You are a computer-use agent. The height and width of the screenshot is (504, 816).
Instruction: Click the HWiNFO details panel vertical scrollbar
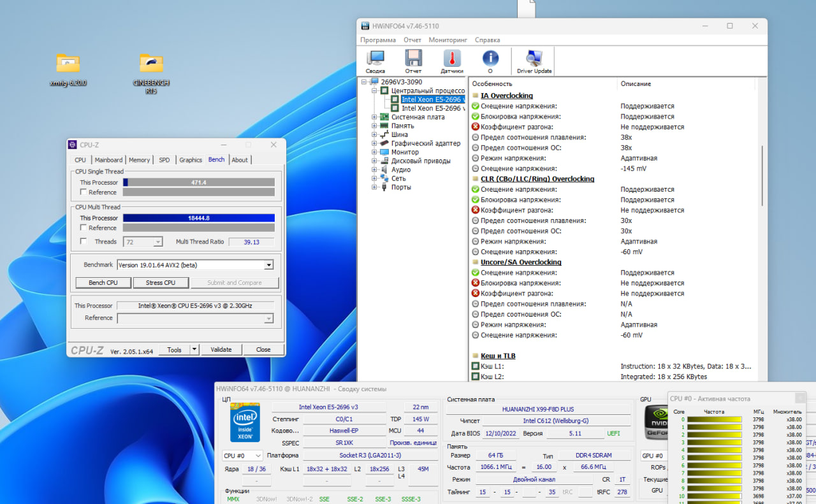click(762, 175)
